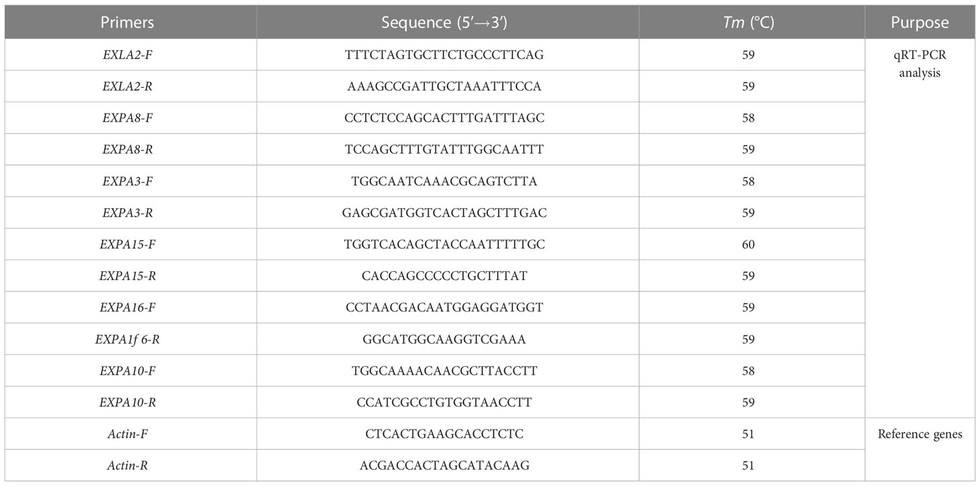Click the EXPA3-F sequence TGGCAATCAAACGCAGTCTTA
The image size is (980, 486).
447,181
